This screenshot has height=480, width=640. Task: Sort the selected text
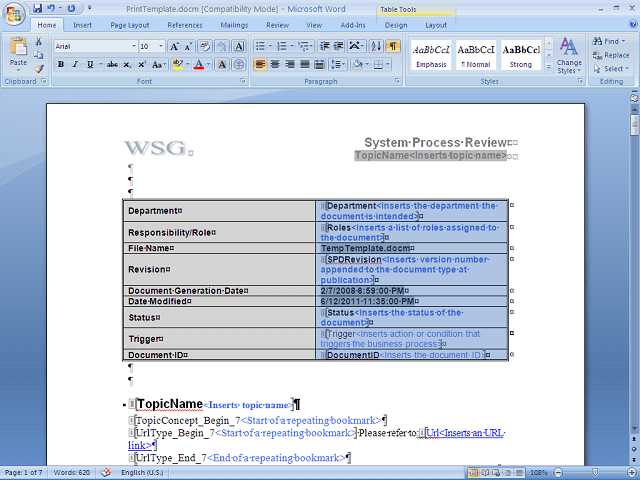[x=376, y=47]
